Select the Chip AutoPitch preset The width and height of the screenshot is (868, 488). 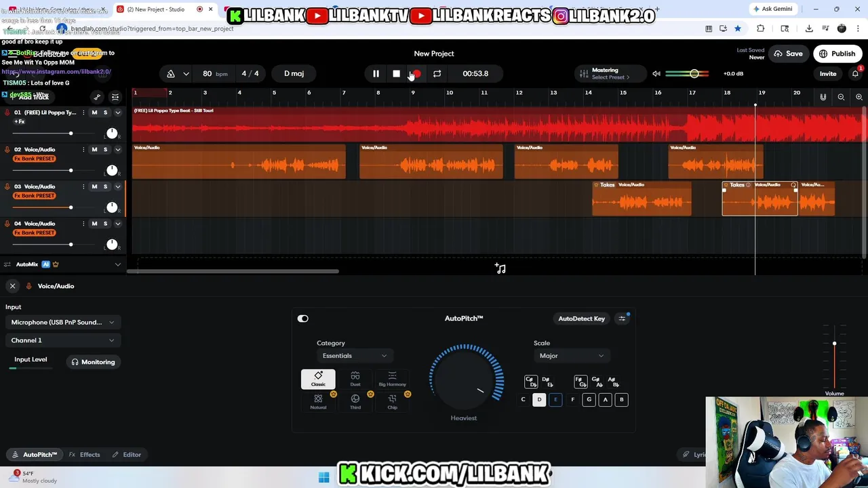tap(392, 402)
